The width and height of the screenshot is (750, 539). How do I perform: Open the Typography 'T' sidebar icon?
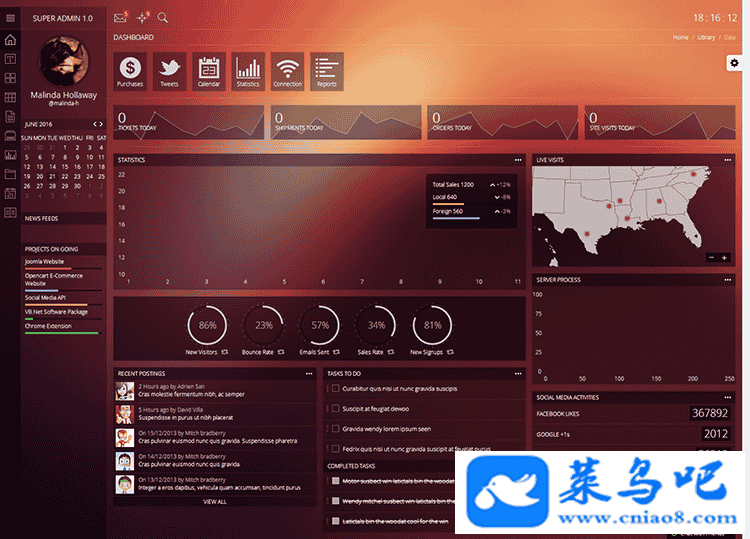10,59
